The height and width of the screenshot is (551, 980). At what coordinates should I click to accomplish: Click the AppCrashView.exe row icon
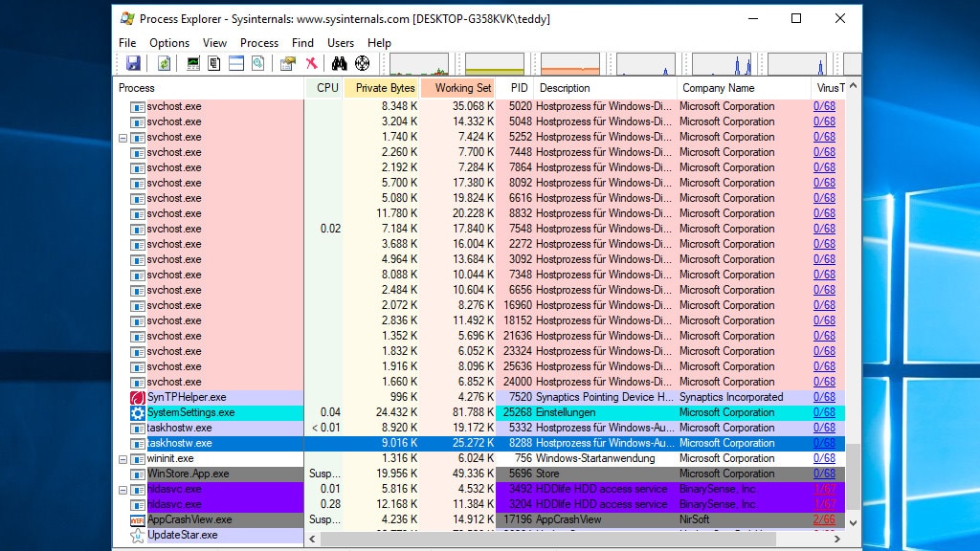coord(138,519)
